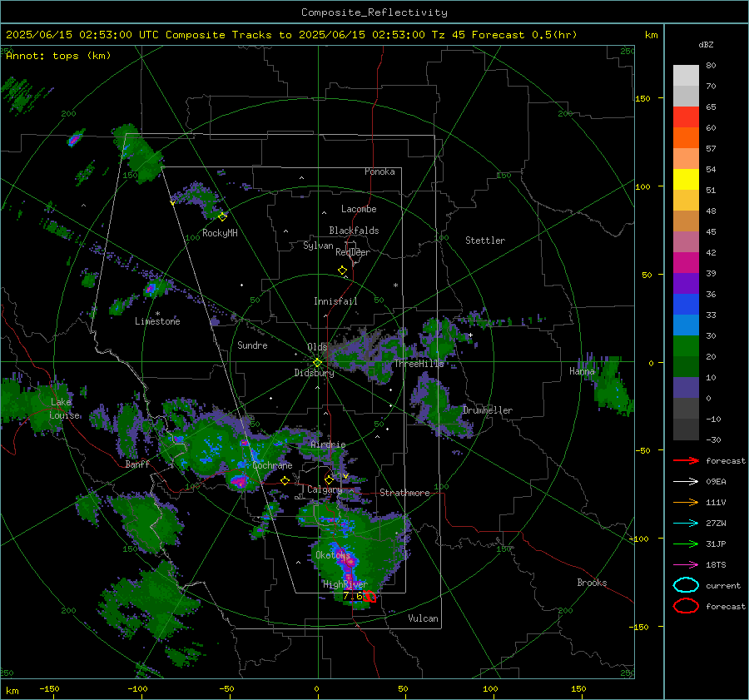Click the 'Calgary' map label

click(325, 489)
